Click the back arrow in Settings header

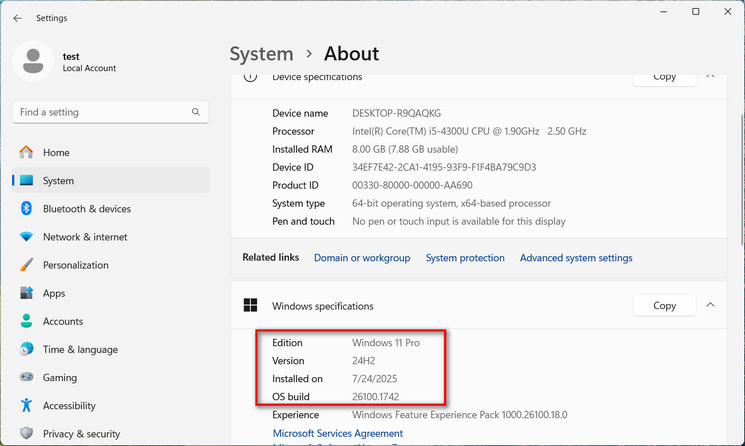pyautogui.click(x=17, y=18)
